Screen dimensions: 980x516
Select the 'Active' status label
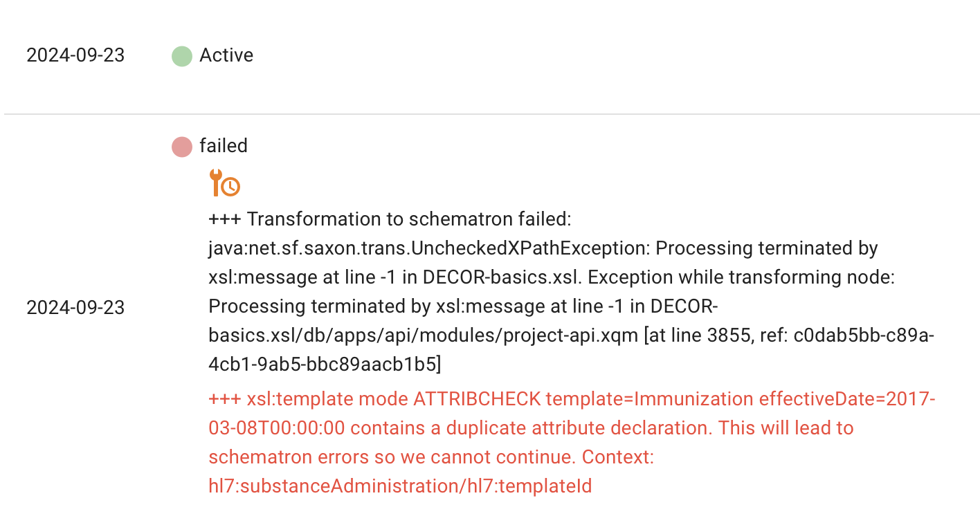click(x=226, y=55)
